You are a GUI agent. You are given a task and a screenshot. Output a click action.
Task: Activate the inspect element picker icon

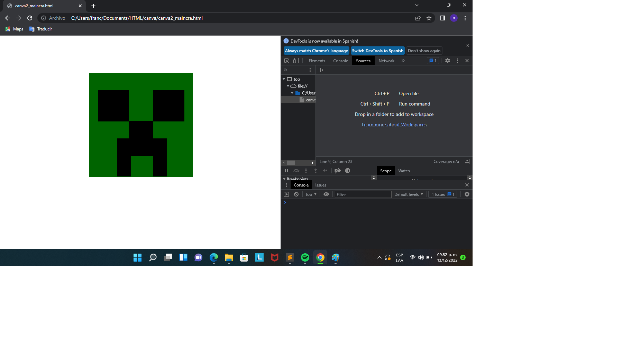[286, 61]
